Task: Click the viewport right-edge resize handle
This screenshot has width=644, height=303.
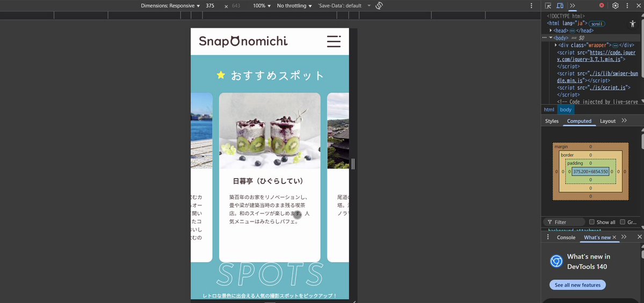Action: (353, 164)
